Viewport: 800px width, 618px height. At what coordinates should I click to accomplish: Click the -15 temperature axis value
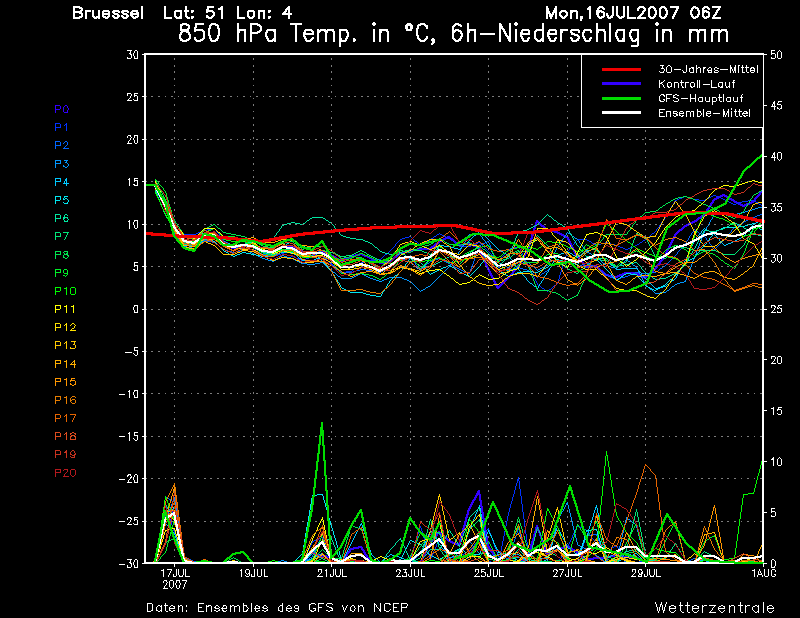[129, 437]
